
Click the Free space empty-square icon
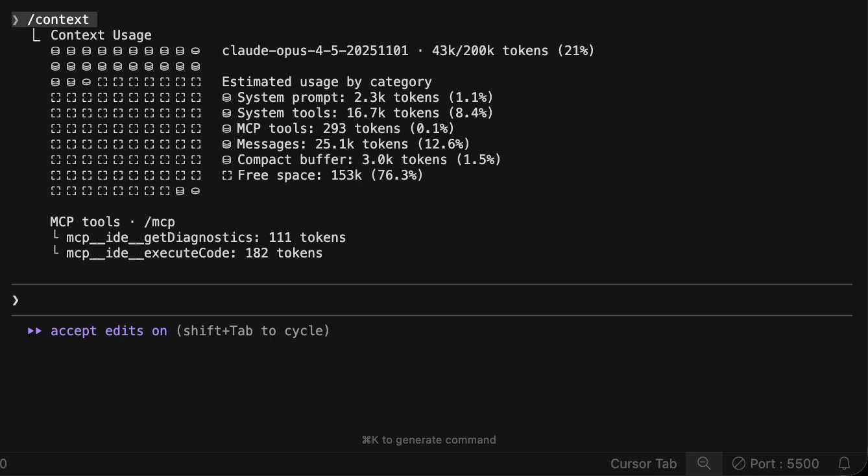[226, 175]
